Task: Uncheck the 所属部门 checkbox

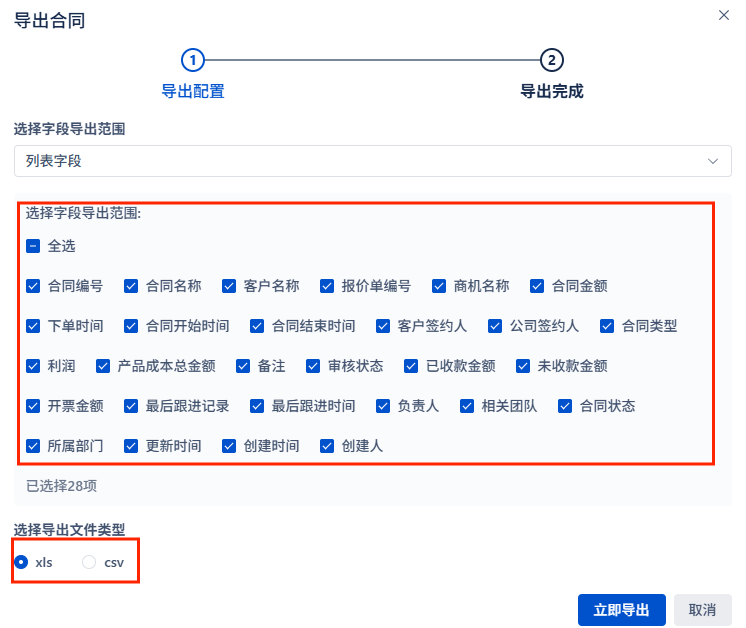Action: [x=33, y=446]
